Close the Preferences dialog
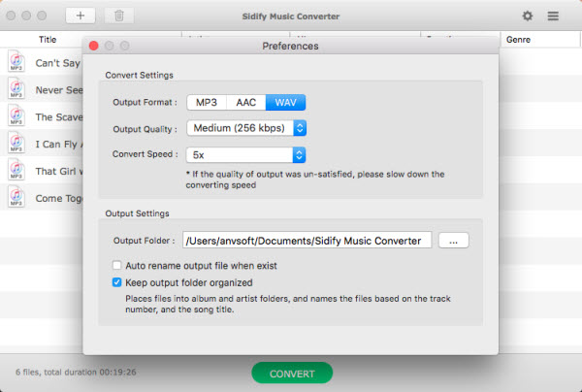This screenshot has height=392, width=582. [94, 46]
